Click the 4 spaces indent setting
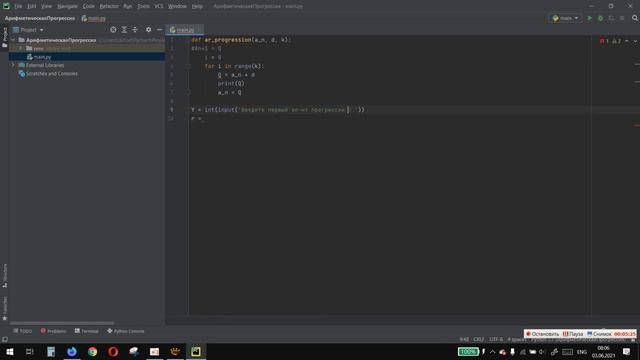Image resolution: width=640 pixels, height=360 pixels. tap(517, 339)
